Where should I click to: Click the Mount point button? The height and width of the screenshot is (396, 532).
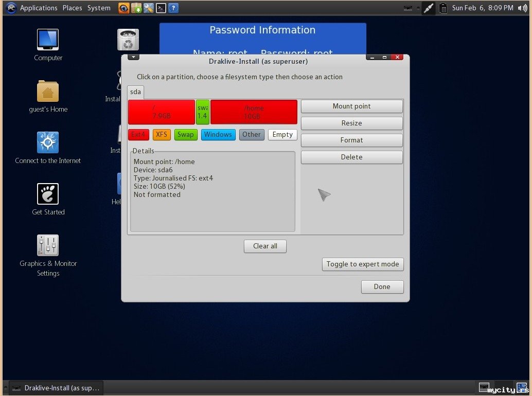(x=352, y=106)
